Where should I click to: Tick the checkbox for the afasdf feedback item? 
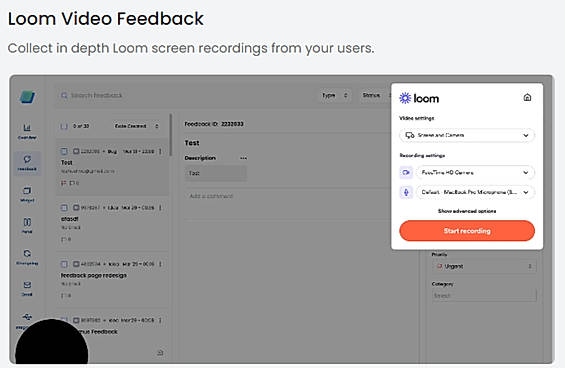pos(64,208)
